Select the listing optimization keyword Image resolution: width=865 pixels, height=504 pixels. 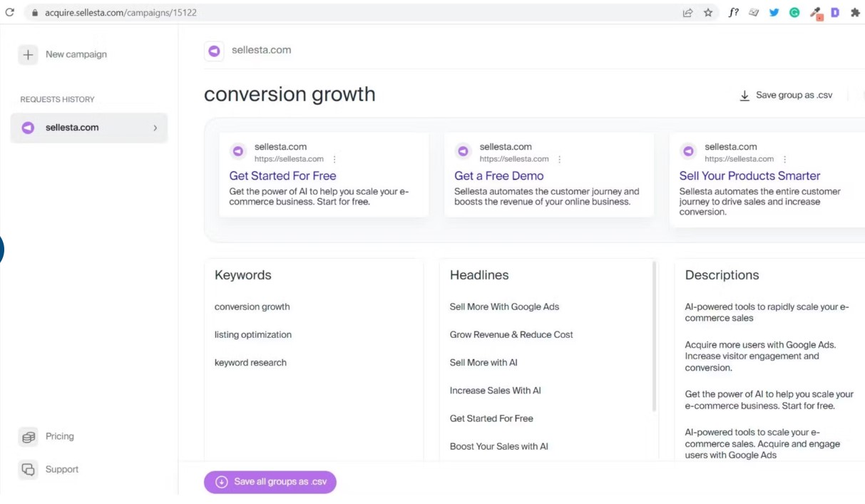253,334
